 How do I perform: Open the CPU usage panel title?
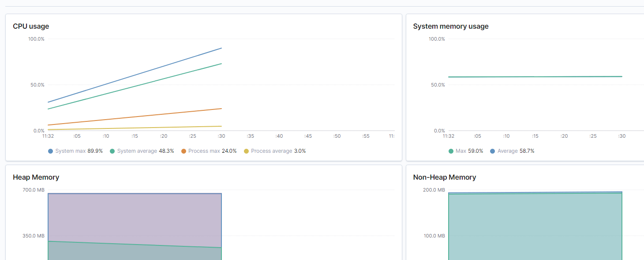coord(30,26)
